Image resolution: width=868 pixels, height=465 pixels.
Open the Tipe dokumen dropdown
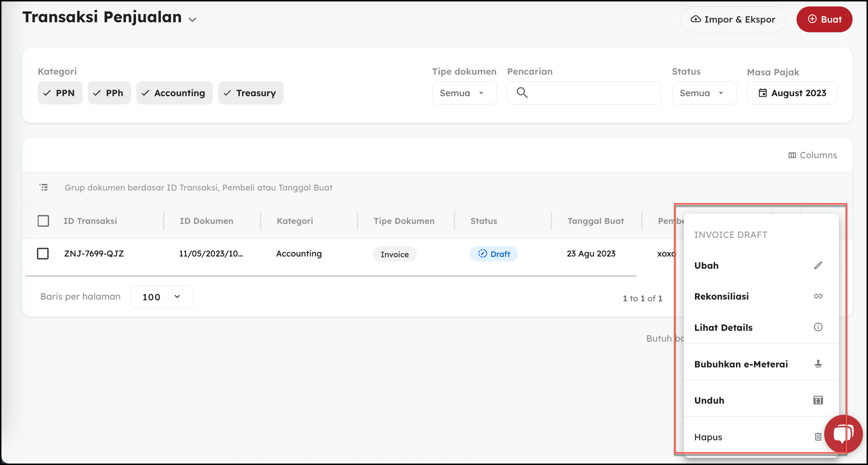pyautogui.click(x=464, y=93)
